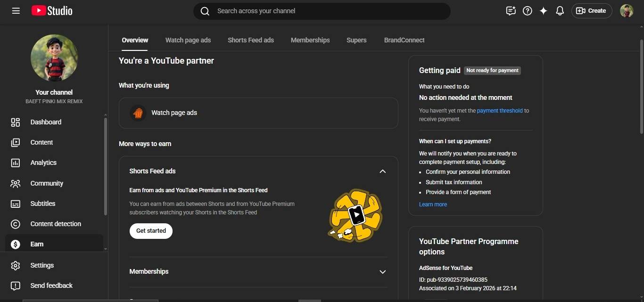Open the BrandConnect tab
The image size is (644, 302).
(x=404, y=40)
